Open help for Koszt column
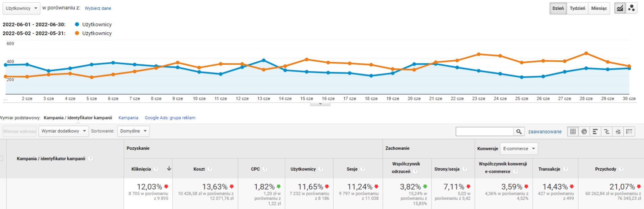The image size is (644, 209). point(210,169)
